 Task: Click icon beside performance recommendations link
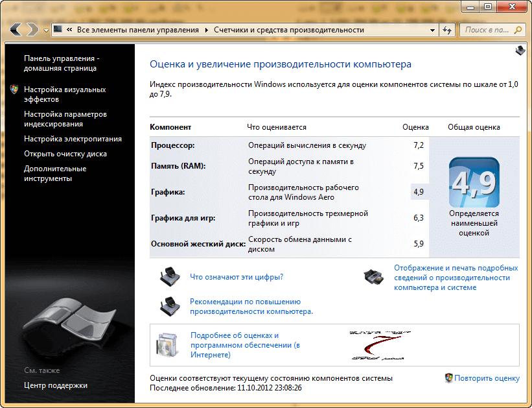[170, 306]
